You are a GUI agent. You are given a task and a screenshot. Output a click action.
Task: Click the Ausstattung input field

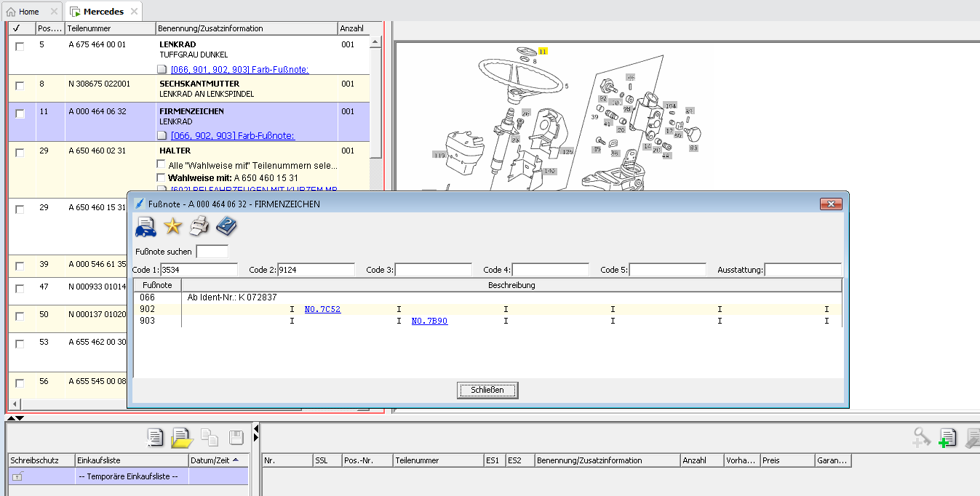(803, 270)
